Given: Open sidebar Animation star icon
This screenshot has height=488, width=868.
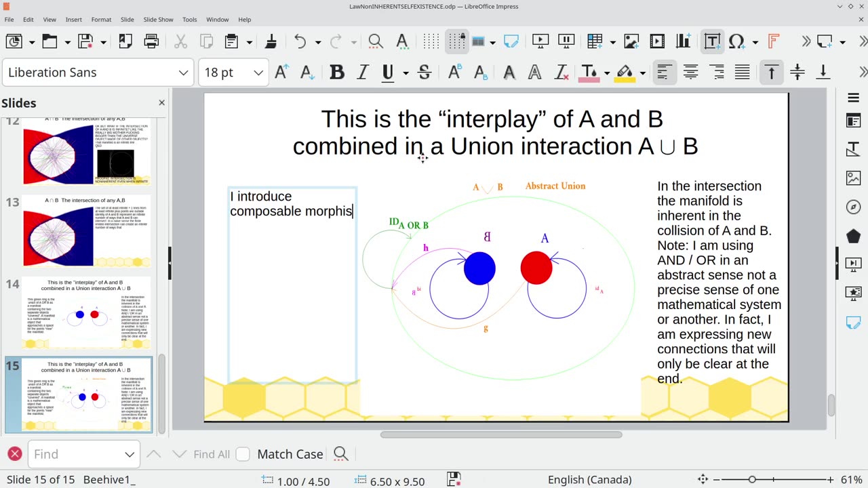Looking at the screenshot, I should (x=853, y=293).
